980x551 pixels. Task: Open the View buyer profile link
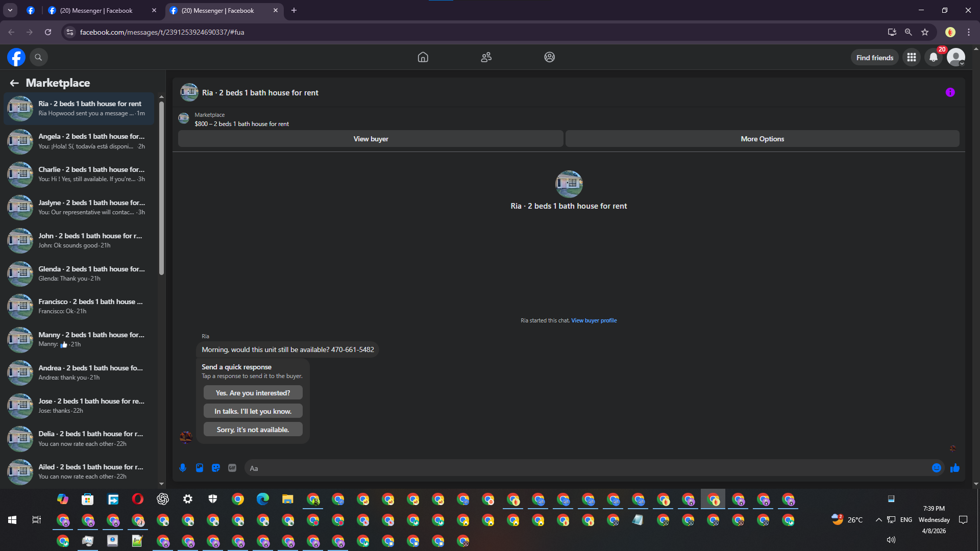[x=594, y=320]
